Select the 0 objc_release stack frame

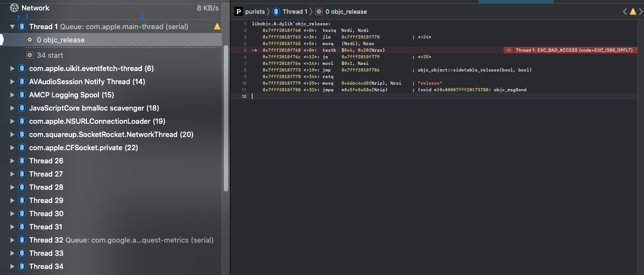(60, 40)
